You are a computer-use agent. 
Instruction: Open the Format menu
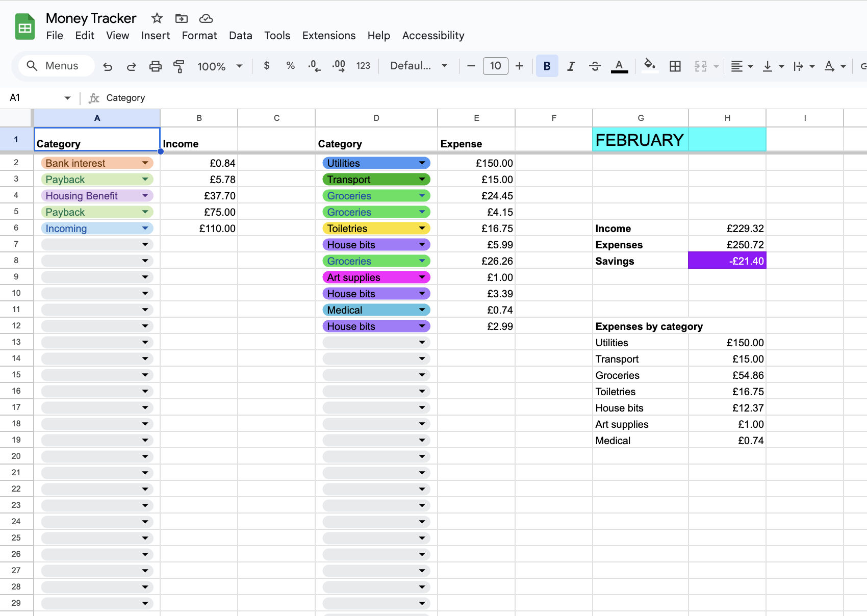tap(199, 36)
